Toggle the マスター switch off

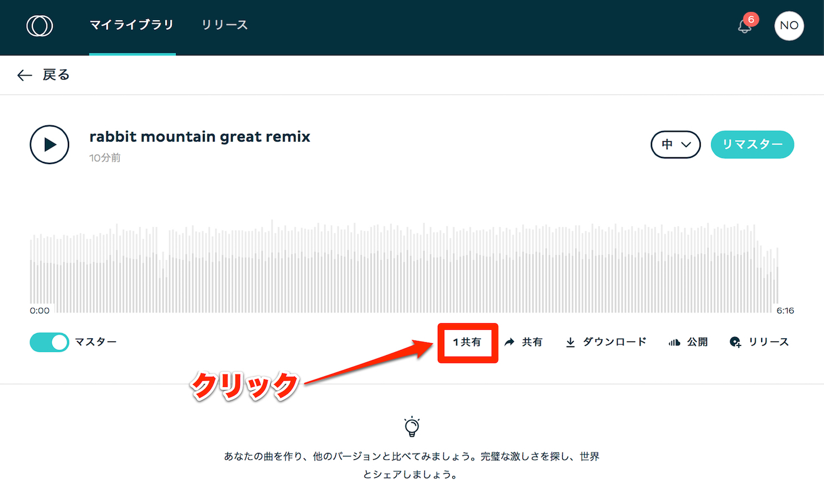49,342
